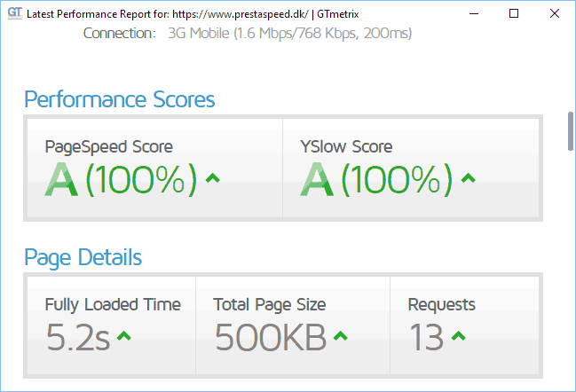Minimize the GTmetrix report window
Image resolution: width=576 pixels, height=392 pixels.
(x=473, y=14)
